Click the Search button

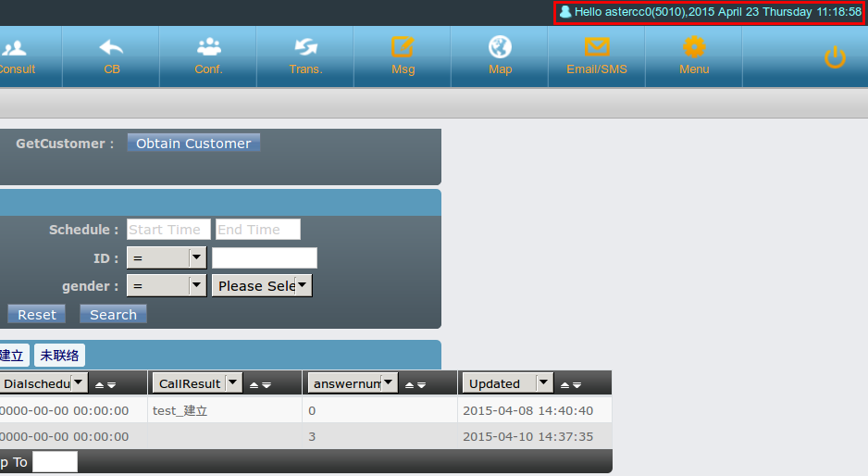[113, 315]
